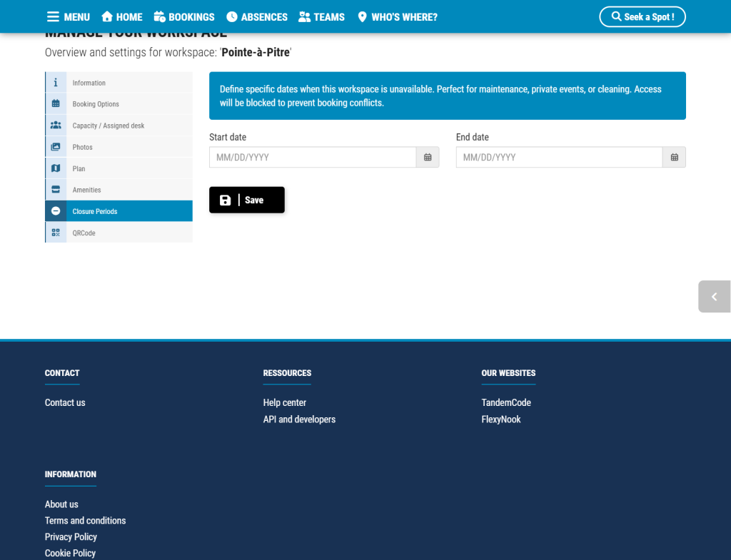This screenshot has width=731, height=560.
Task: Click the RESSOURCES footer heading
Action: pos(287,373)
